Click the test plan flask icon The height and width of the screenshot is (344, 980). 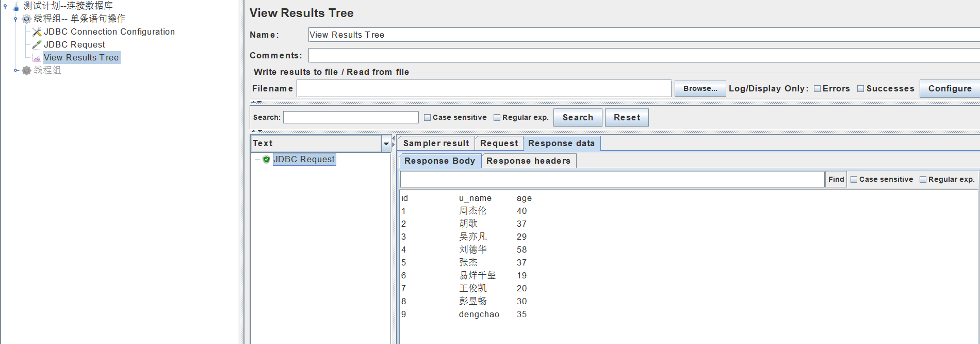[x=16, y=6]
